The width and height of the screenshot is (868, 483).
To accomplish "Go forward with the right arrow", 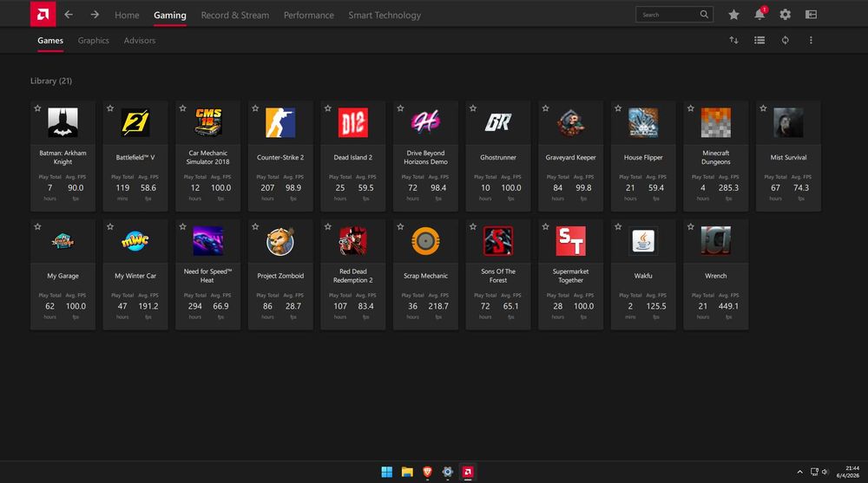I will 95,15.
